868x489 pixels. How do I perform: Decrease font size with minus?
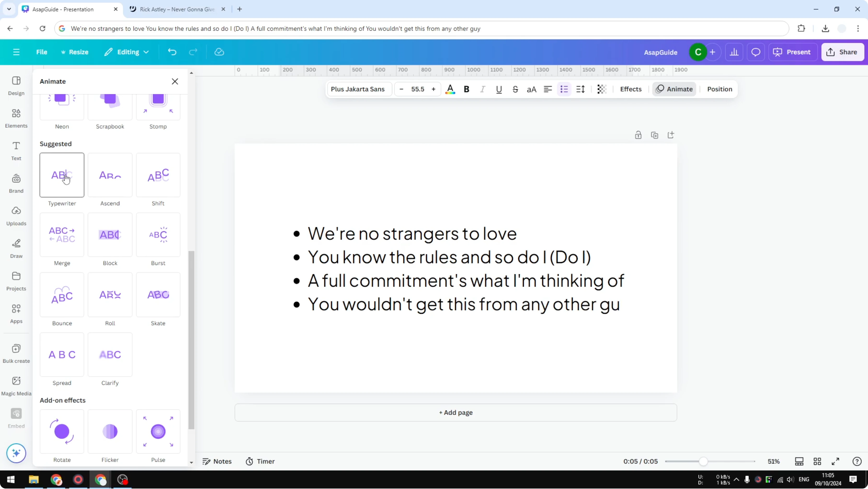click(401, 89)
